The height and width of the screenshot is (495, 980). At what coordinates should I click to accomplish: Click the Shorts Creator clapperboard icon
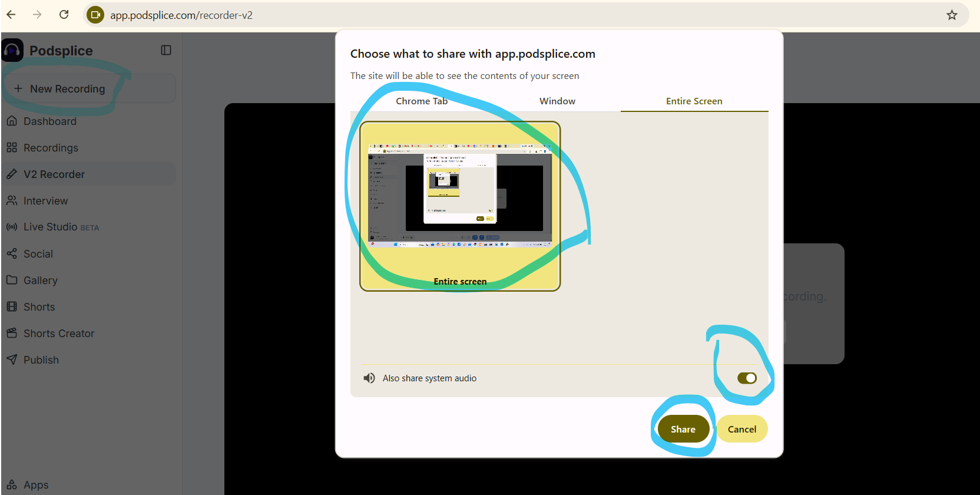tap(12, 333)
